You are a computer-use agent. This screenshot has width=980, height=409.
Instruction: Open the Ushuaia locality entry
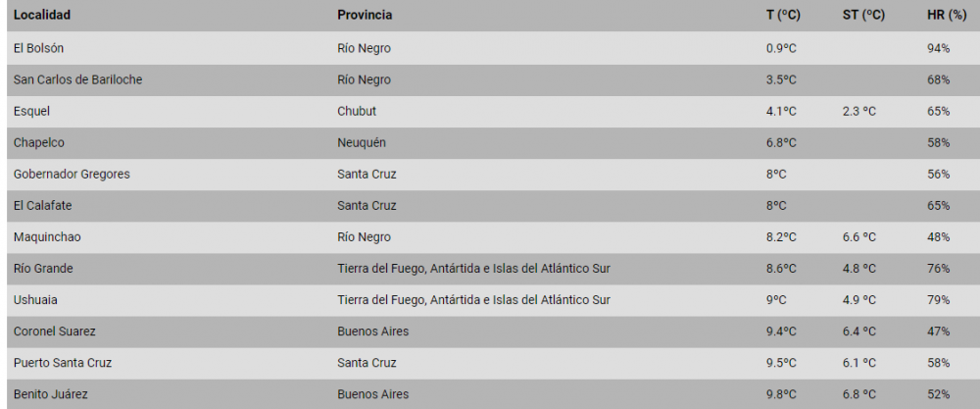pyautogui.click(x=35, y=300)
